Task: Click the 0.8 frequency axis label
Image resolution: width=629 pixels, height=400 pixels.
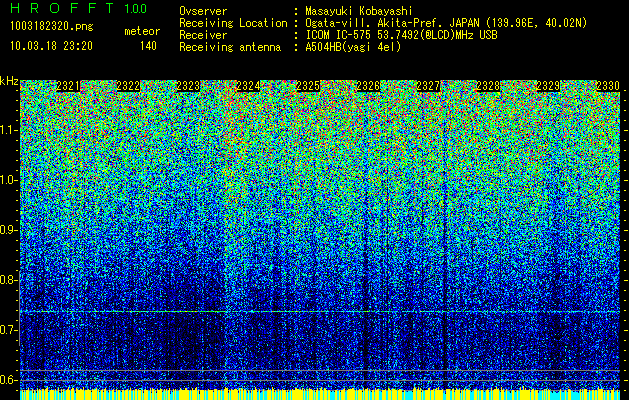Action: pos(8,280)
